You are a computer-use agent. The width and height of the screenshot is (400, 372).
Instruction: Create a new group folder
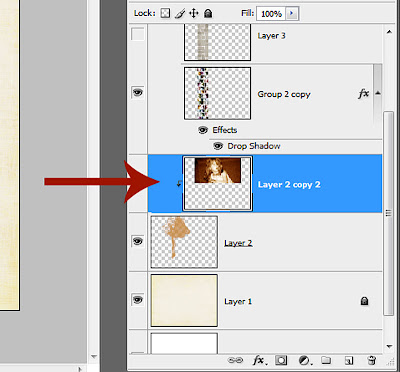click(x=326, y=360)
